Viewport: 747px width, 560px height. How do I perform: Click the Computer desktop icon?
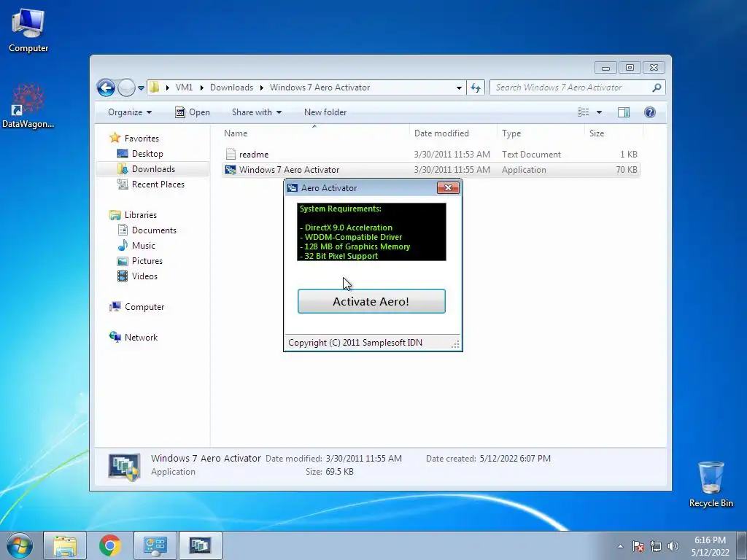pyautogui.click(x=28, y=31)
